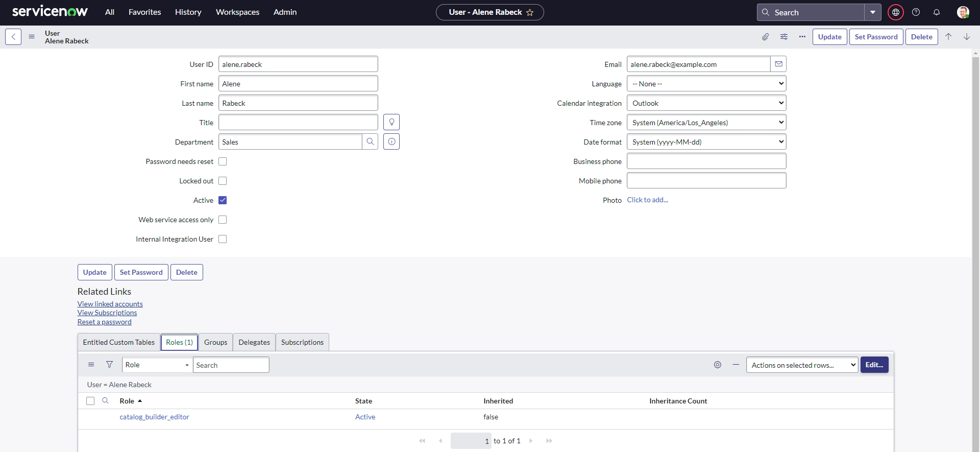Image resolution: width=980 pixels, height=452 pixels.
Task: Click the list personalize gear icon
Action: coord(718,365)
